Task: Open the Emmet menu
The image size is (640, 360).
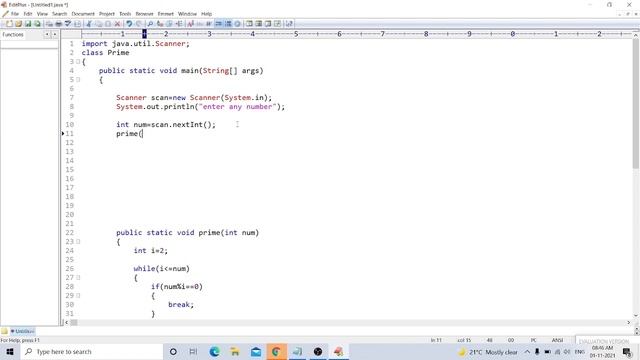Action: click(165, 14)
